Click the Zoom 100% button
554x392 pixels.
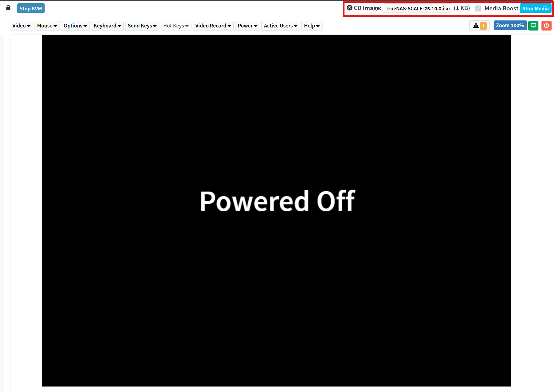[x=510, y=26]
